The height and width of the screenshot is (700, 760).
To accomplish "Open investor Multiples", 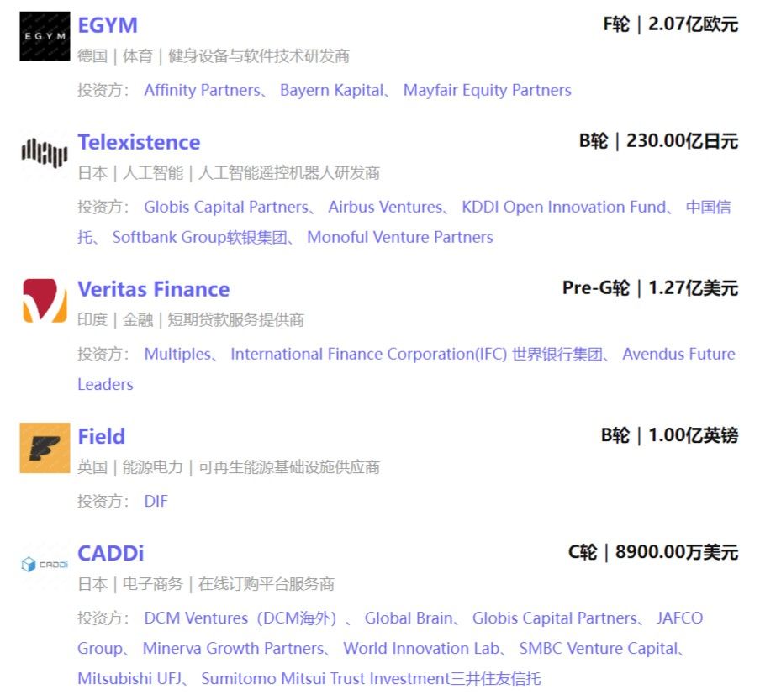I will click(177, 354).
